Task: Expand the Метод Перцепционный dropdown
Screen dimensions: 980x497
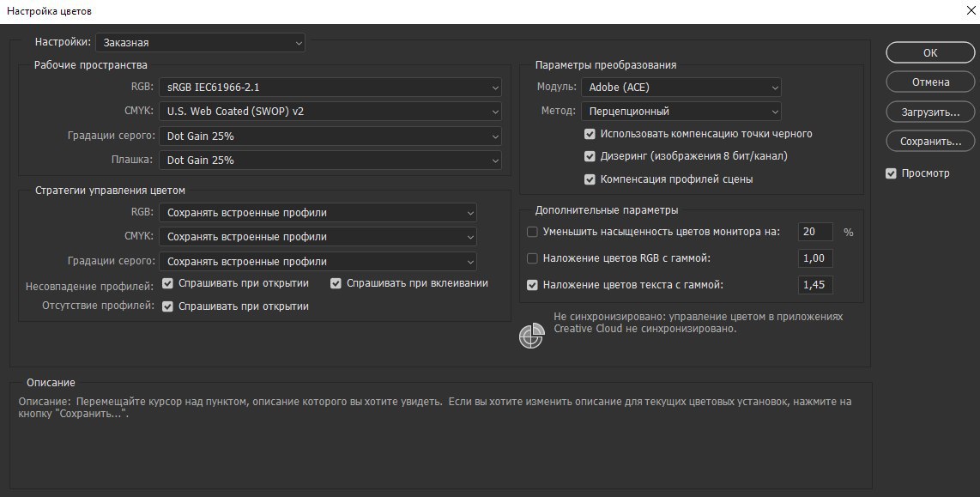Action: click(x=681, y=111)
